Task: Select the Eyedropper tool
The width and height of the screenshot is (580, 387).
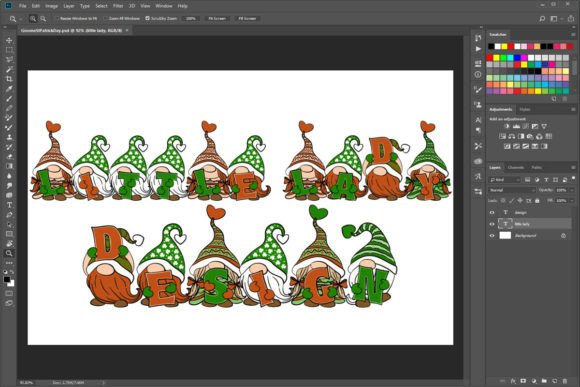Action: coord(9,88)
